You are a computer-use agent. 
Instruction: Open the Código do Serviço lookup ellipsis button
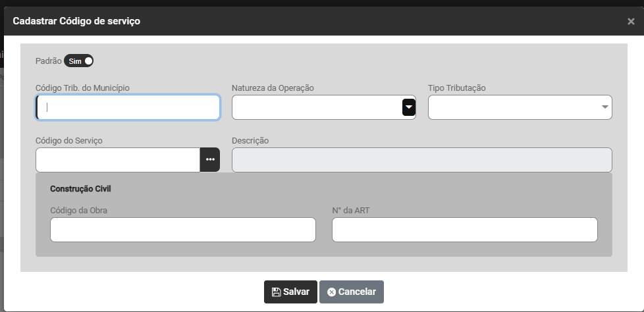[210, 160]
